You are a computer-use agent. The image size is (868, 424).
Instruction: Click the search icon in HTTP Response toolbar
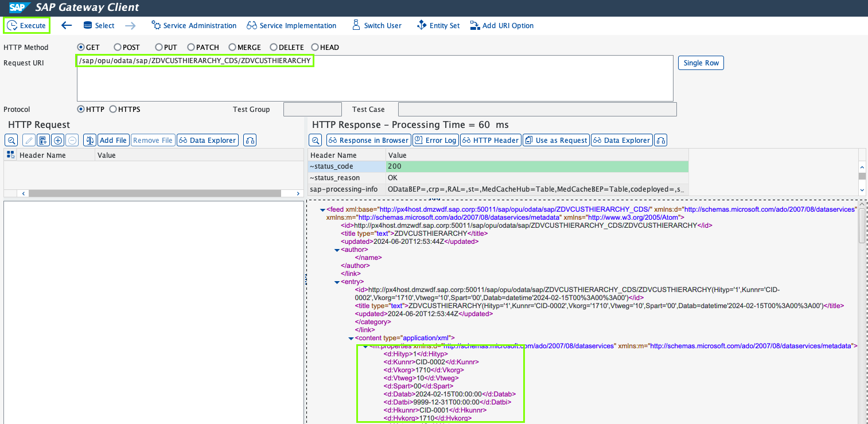coord(316,140)
